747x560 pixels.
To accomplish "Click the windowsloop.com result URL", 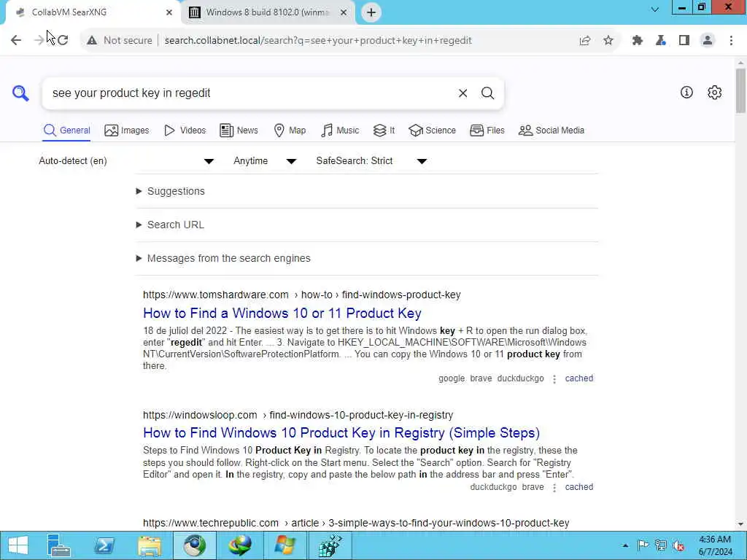I will [x=298, y=415].
